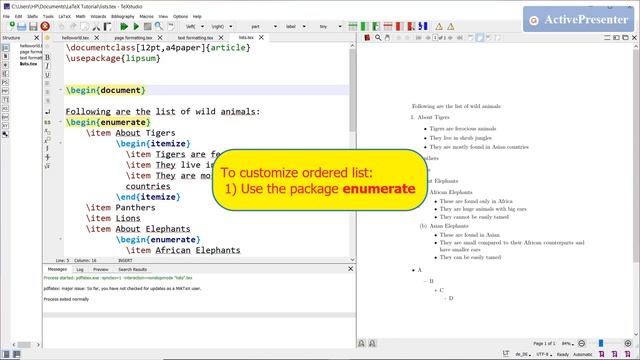Compile with the single green arrow

pyautogui.click(x=136, y=27)
